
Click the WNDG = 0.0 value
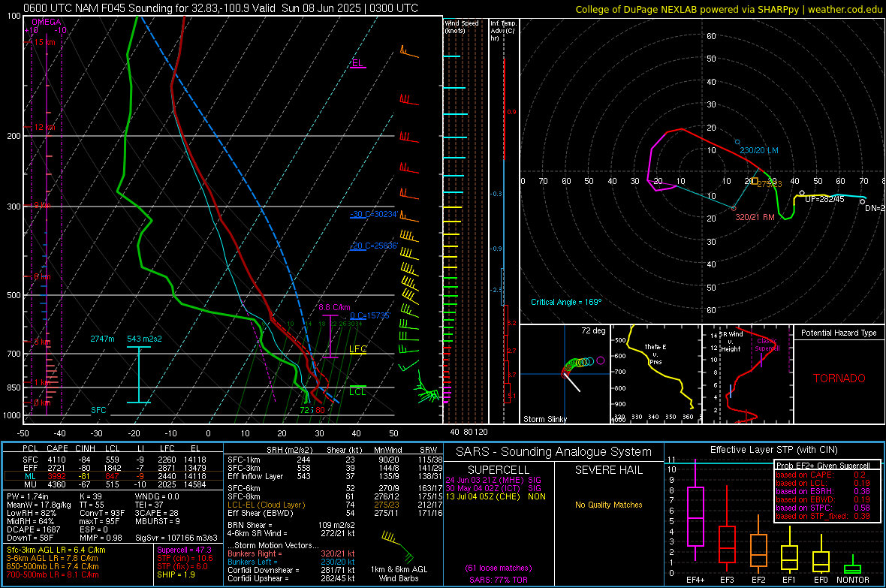pyautogui.click(x=156, y=496)
